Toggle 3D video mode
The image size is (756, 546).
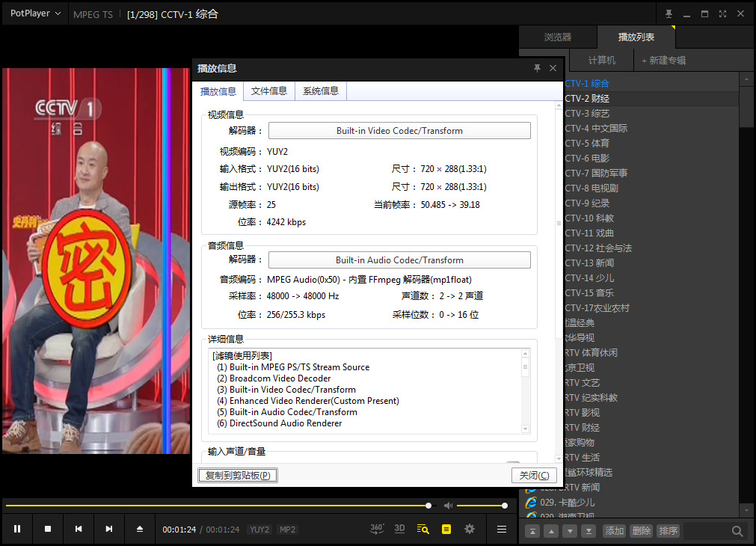pyautogui.click(x=400, y=529)
